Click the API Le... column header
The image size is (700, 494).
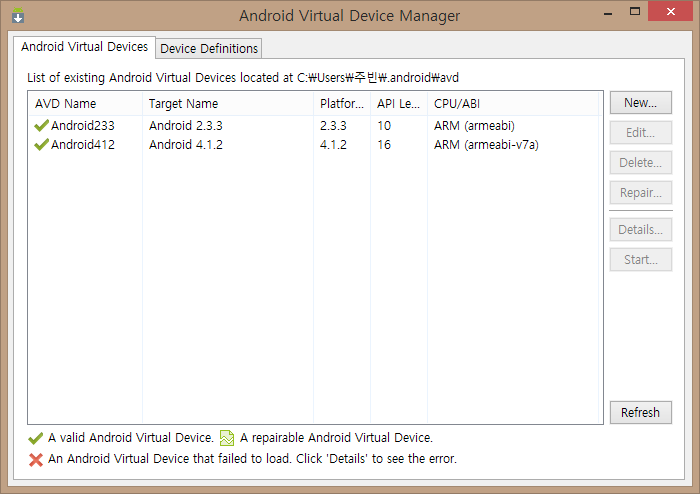point(399,104)
